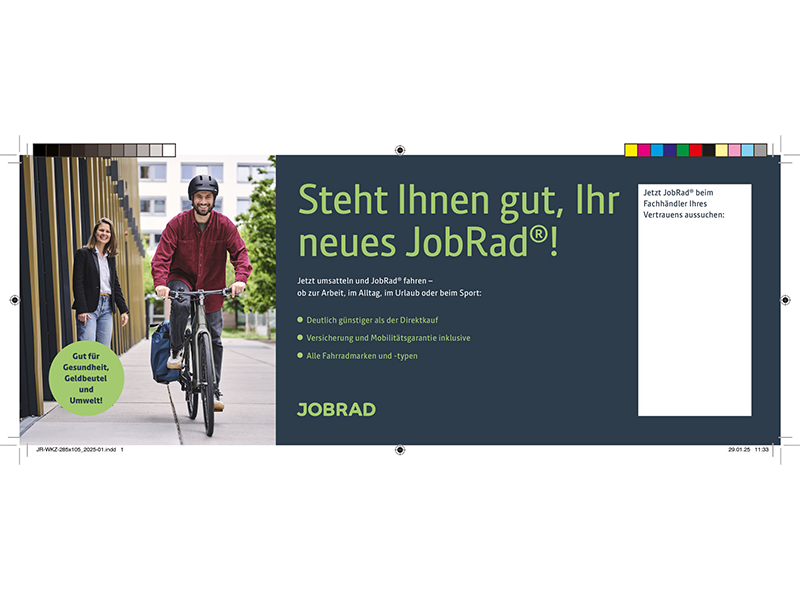Click the bullet before 'Alle Fahrradmarken'
The image size is (800, 600).
[300, 356]
